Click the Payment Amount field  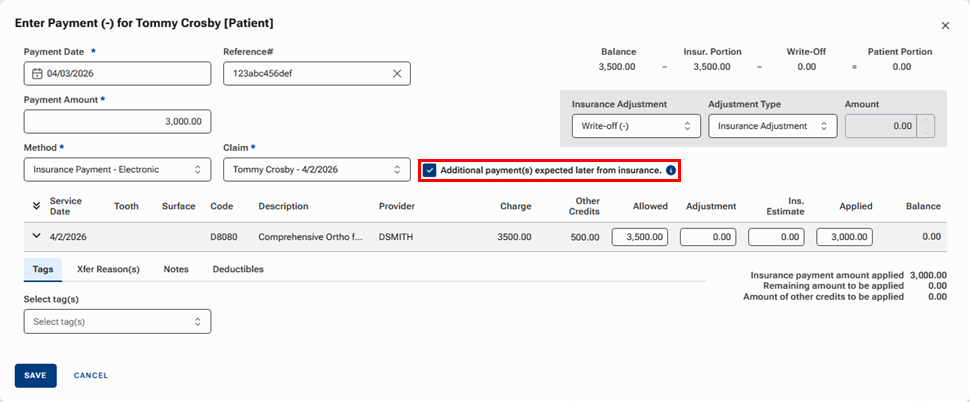117,122
